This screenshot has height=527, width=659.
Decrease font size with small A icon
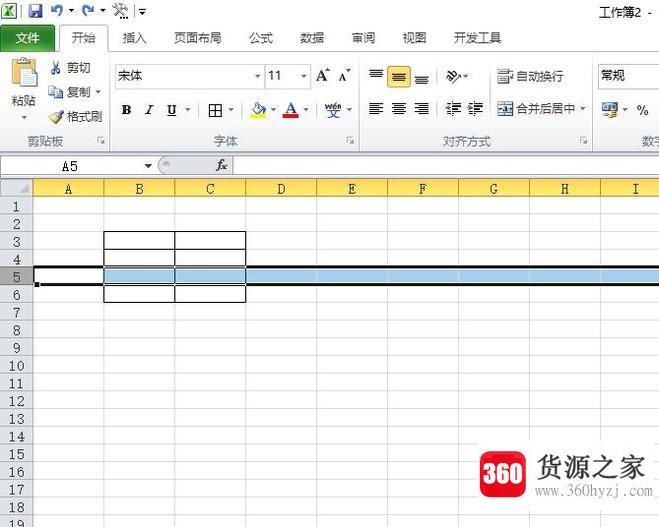point(345,76)
